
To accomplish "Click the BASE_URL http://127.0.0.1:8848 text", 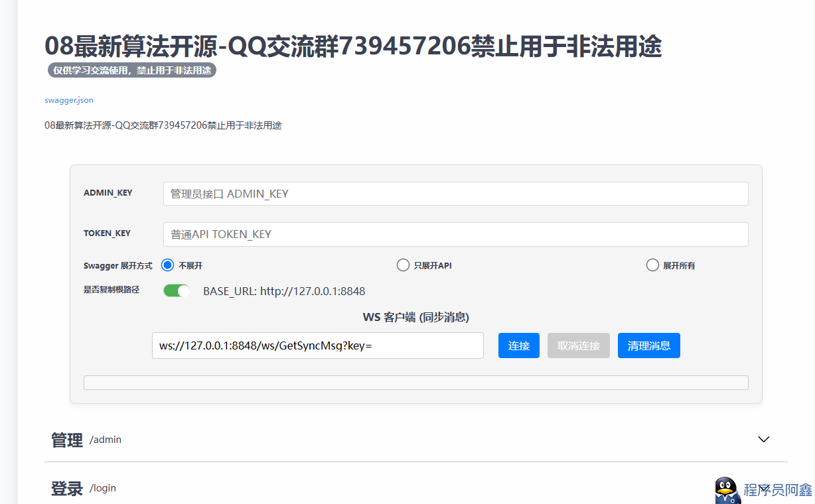I will 284,291.
